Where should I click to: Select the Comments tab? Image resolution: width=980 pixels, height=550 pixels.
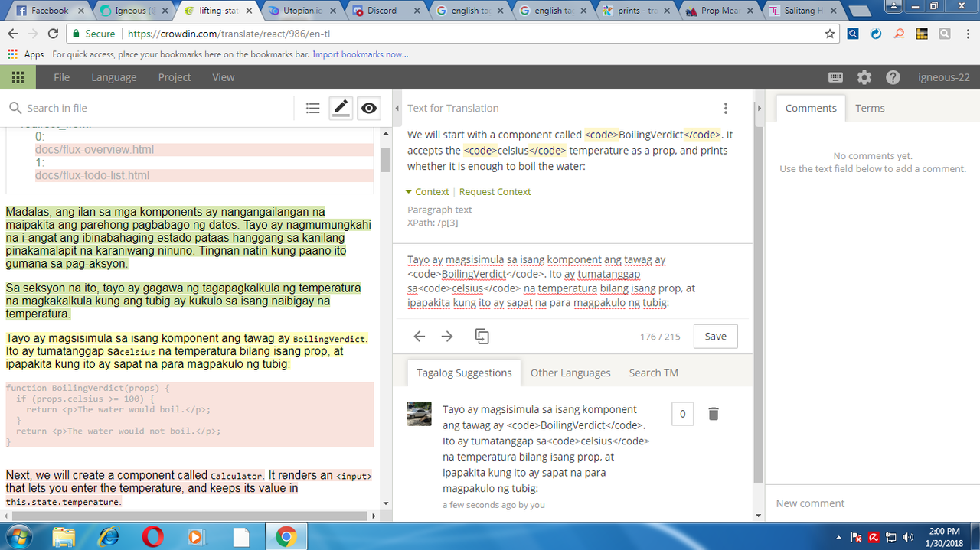pos(811,108)
